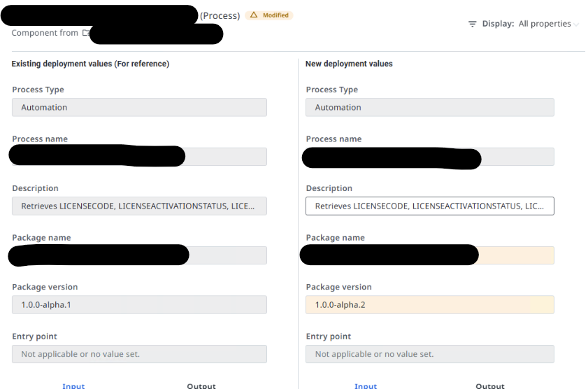This screenshot has width=588, height=389.
Task: Click the new Package name highlighted field
Action: 430,255
